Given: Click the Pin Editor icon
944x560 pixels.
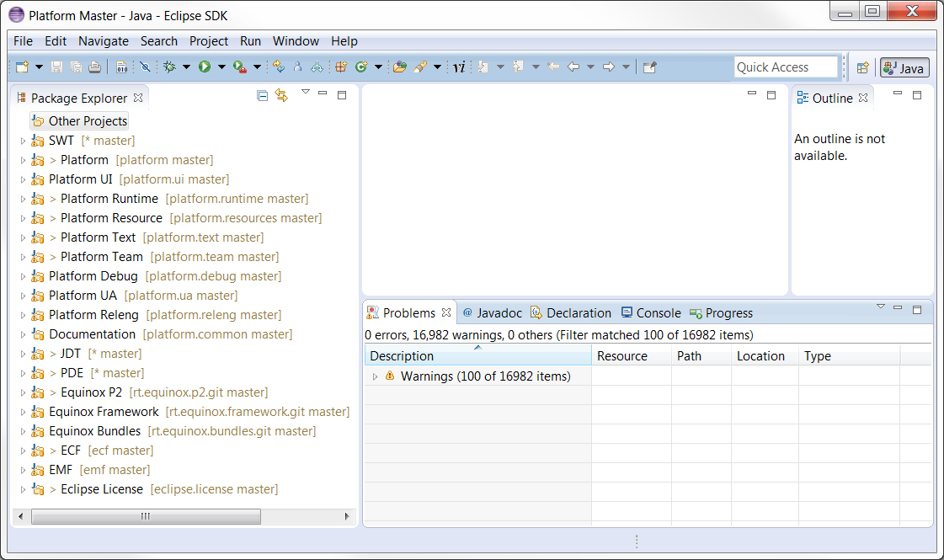Looking at the screenshot, I should point(649,67).
